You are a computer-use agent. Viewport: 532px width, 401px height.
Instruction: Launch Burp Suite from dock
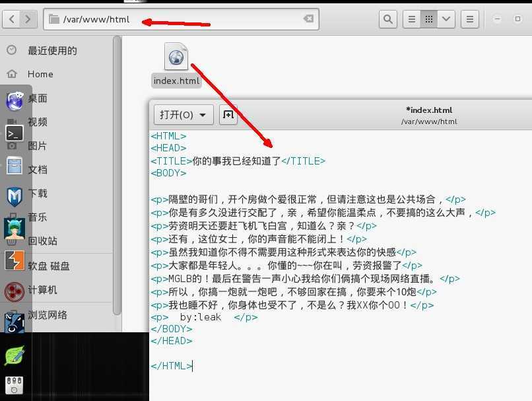15,260
